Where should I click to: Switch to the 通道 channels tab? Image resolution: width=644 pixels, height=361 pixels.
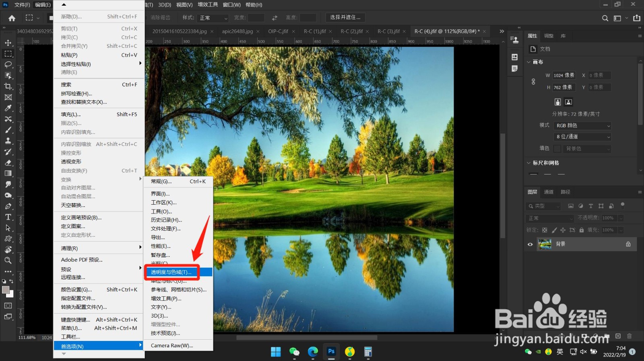pyautogui.click(x=549, y=192)
